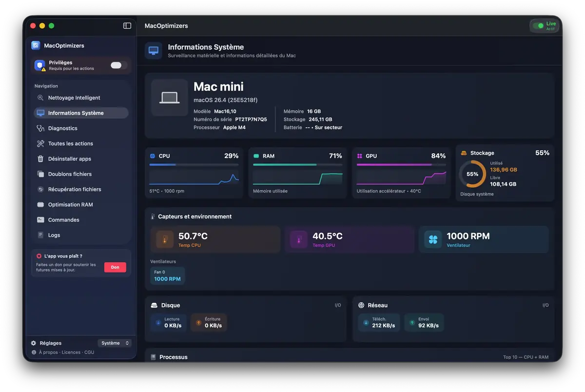Screen dimensions: 585x392
Task: Open the Processus section header
Action: 175,356
